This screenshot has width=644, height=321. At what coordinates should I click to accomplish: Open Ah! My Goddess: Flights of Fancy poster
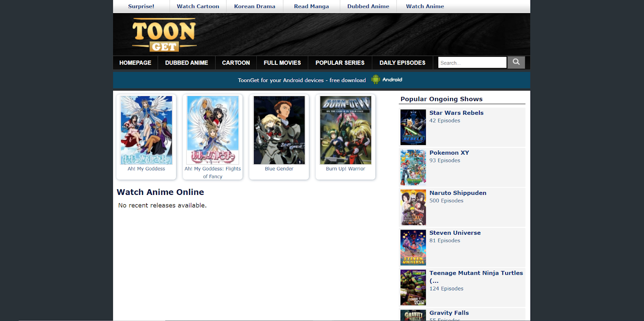pos(213,130)
